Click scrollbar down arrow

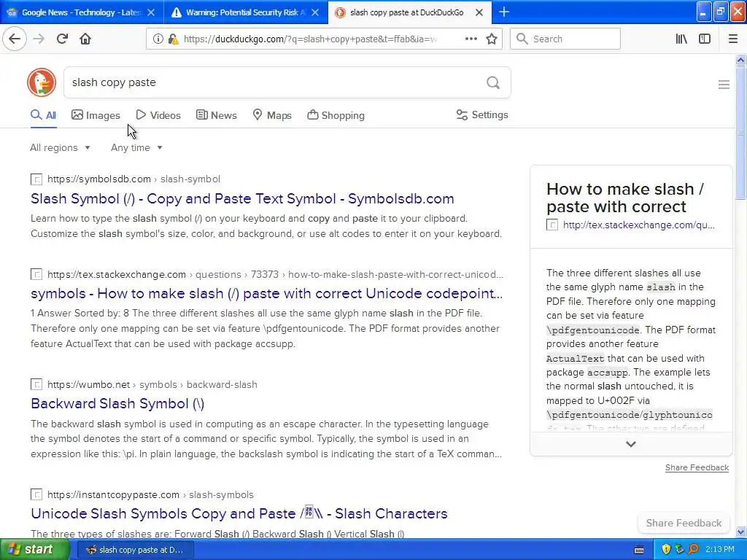tap(741, 532)
